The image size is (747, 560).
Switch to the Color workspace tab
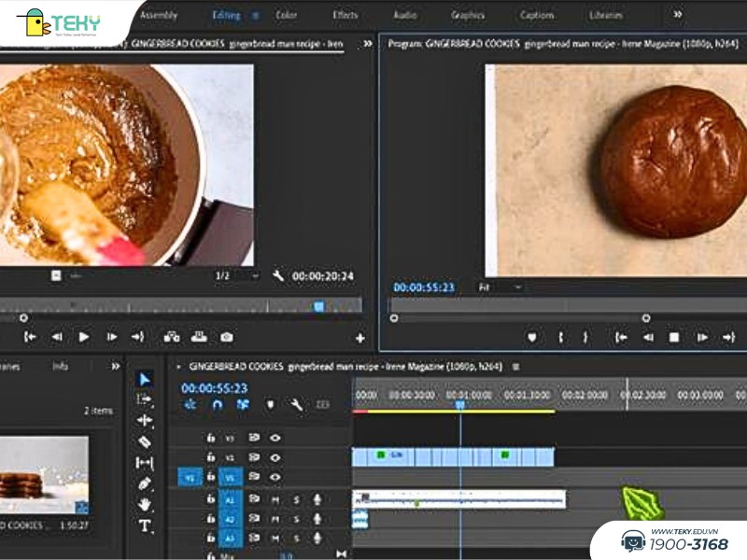pyautogui.click(x=287, y=15)
